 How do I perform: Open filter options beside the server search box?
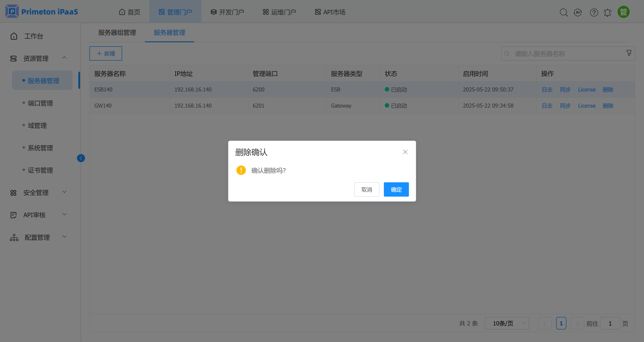coord(629,53)
